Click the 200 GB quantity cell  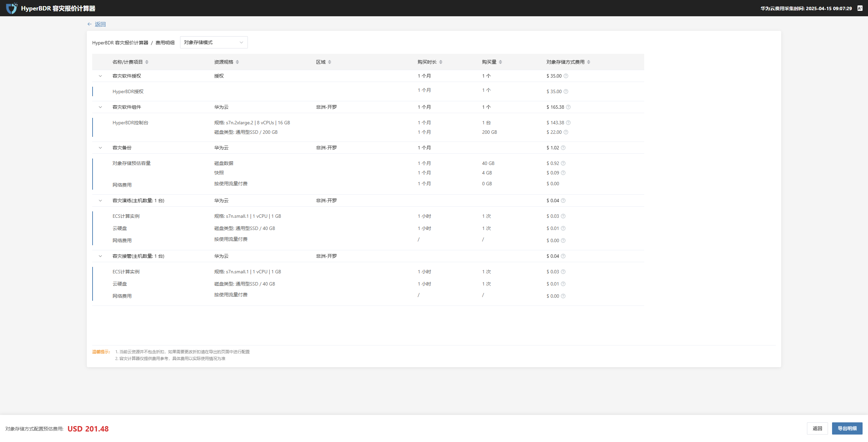(x=489, y=132)
